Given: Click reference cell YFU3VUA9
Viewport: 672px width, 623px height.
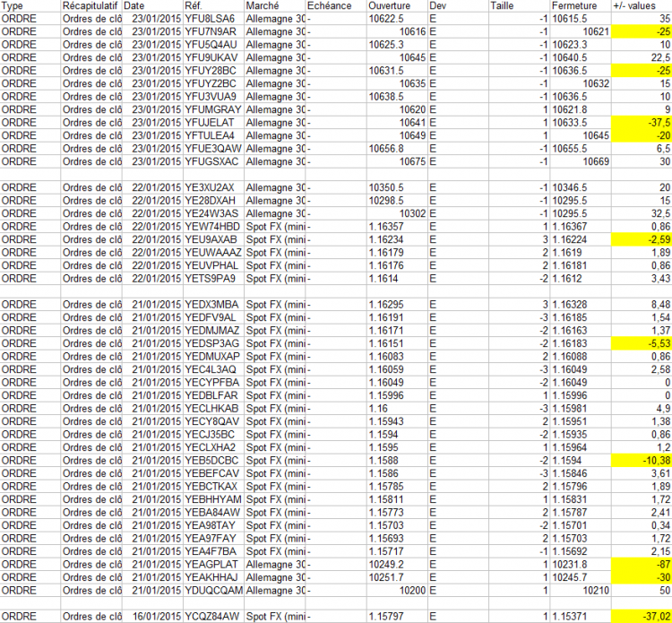Looking at the screenshot, I should click(214, 97).
